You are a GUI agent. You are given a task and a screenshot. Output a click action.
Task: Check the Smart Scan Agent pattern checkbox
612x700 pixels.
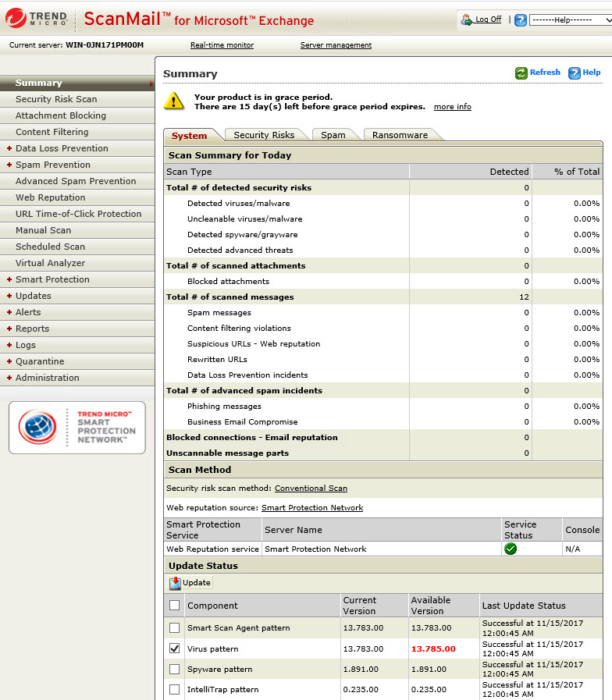click(x=174, y=628)
